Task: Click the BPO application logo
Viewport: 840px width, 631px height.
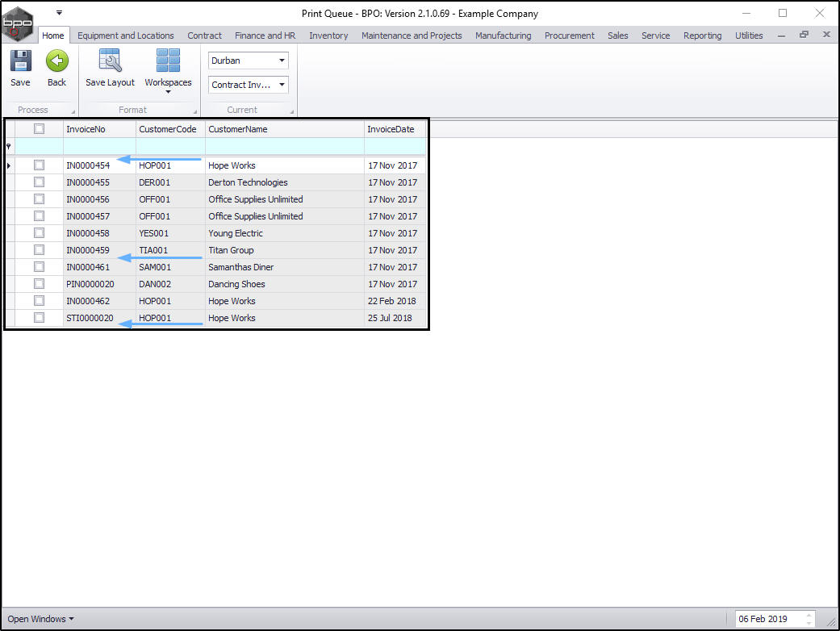Action: [x=18, y=23]
